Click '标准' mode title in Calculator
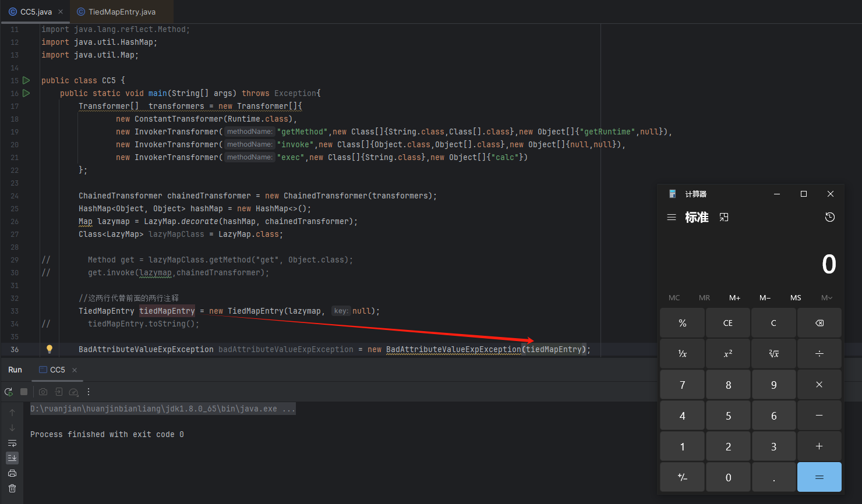 coord(697,217)
